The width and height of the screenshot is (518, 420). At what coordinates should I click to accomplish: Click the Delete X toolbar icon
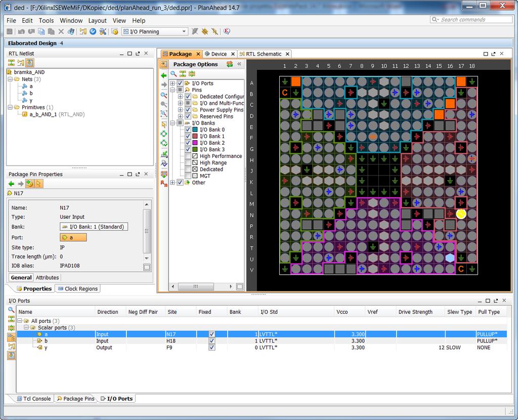61,31
